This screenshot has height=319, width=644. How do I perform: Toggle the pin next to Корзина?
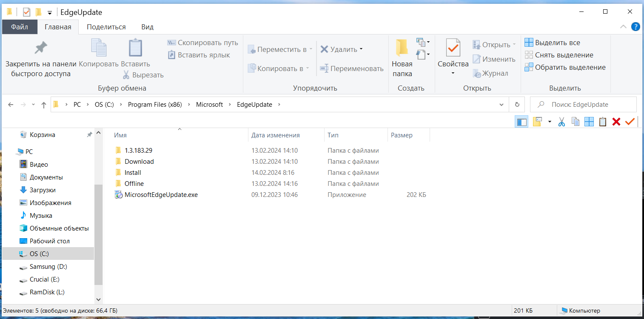pyautogui.click(x=89, y=135)
